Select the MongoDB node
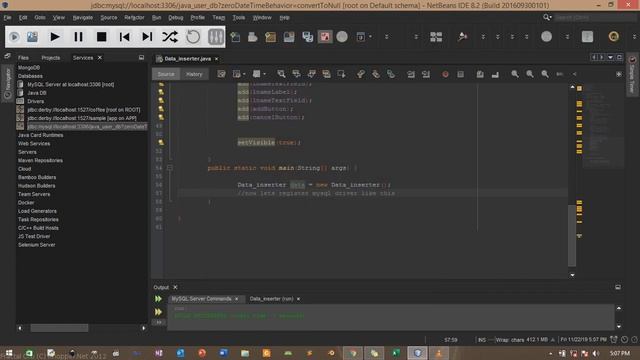 coord(29,68)
